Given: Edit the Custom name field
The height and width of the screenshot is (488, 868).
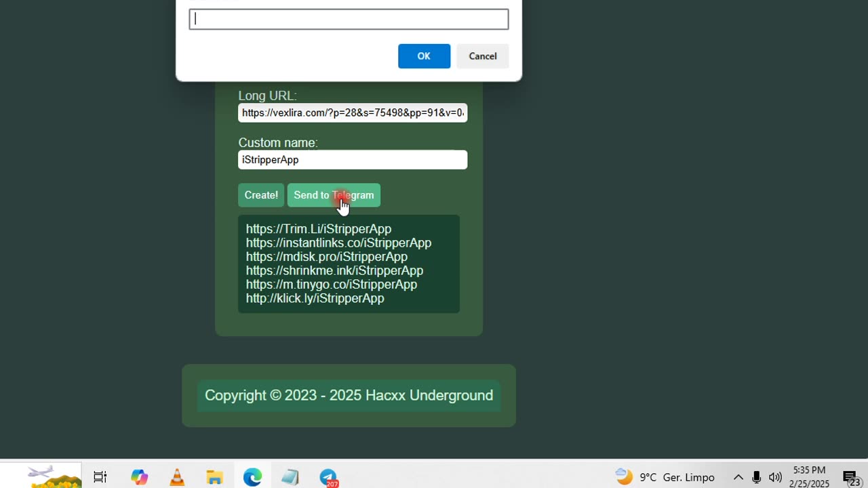Looking at the screenshot, I should [353, 160].
